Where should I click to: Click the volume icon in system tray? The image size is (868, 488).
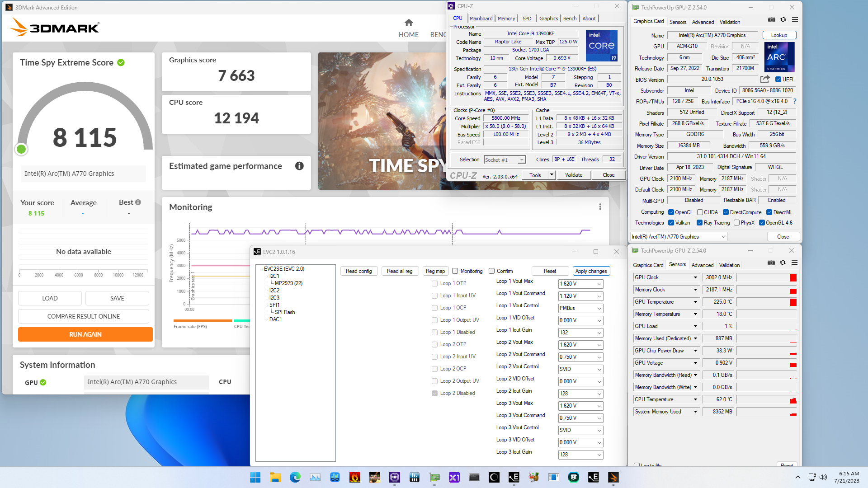(x=823, y=477)
